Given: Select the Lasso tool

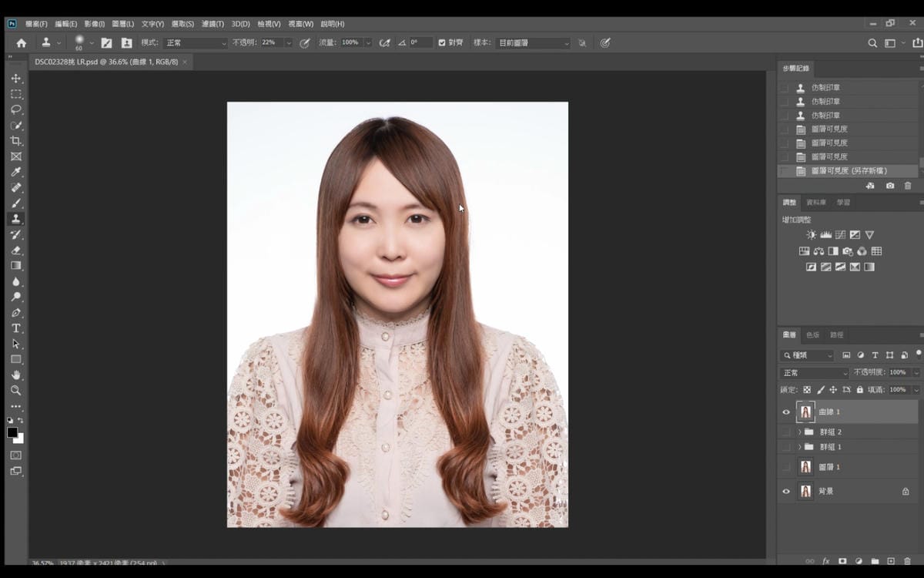Looking at the screenshot, I should (15, 109).
